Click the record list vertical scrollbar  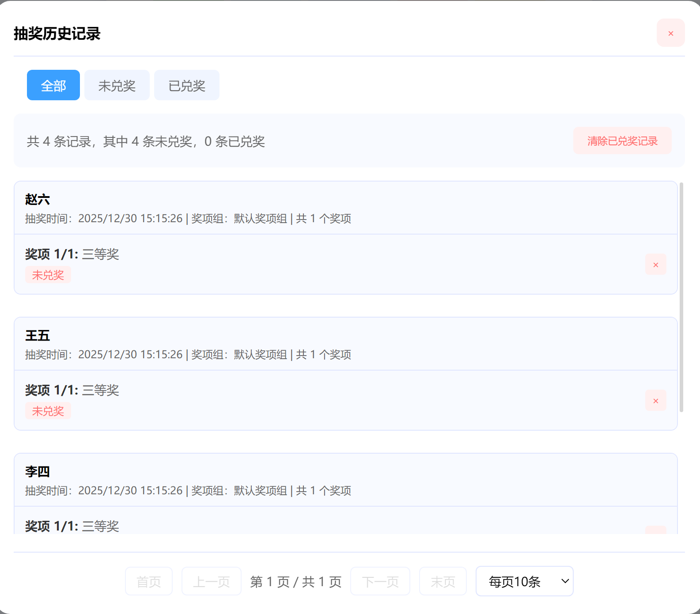click(x=681, y=297)
